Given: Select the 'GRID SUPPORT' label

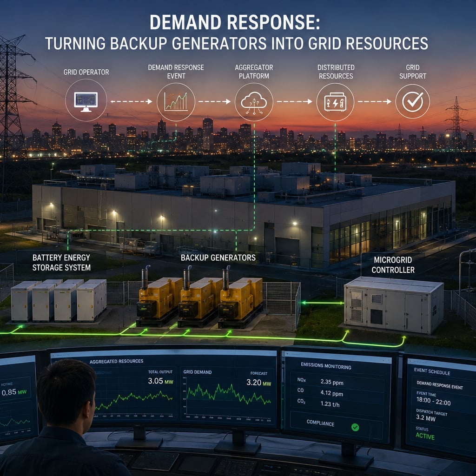Looking at the screenshot, I should click(413, 72).
